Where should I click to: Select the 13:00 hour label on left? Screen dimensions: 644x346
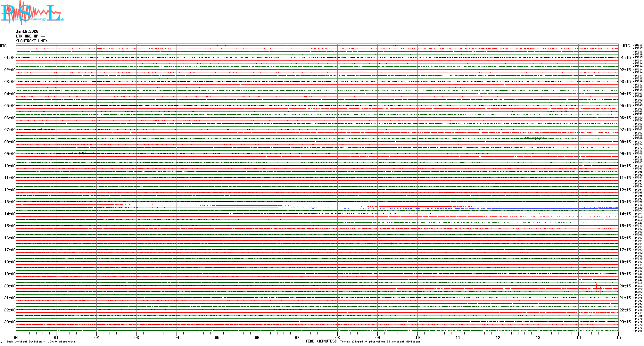point(10,202)
